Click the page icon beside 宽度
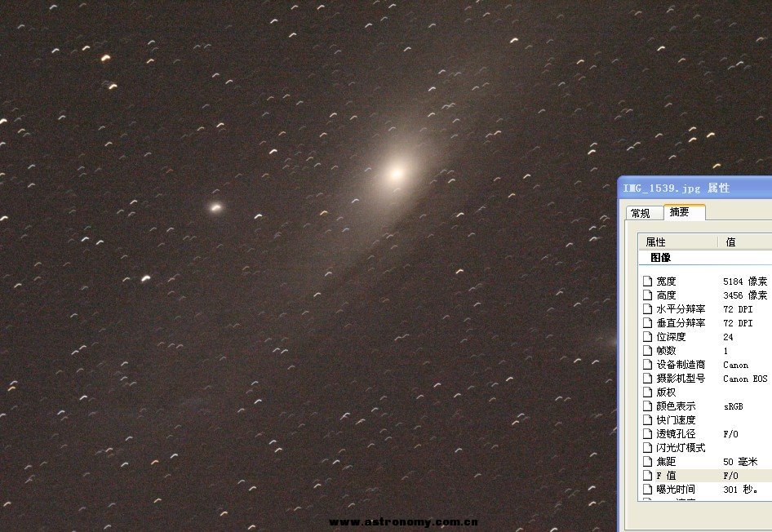Screen dimensions: 772x532 pyautogui.click(x=648, y=282)
